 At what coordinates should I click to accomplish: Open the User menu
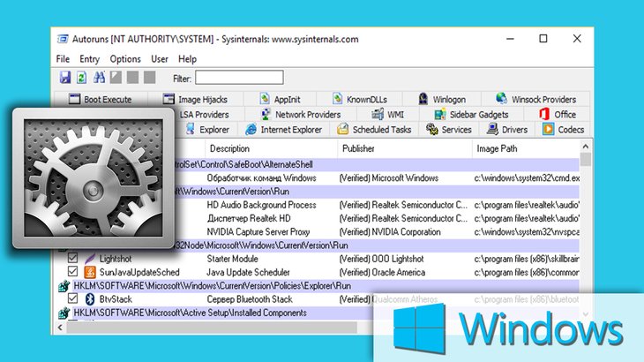[160, 59]
